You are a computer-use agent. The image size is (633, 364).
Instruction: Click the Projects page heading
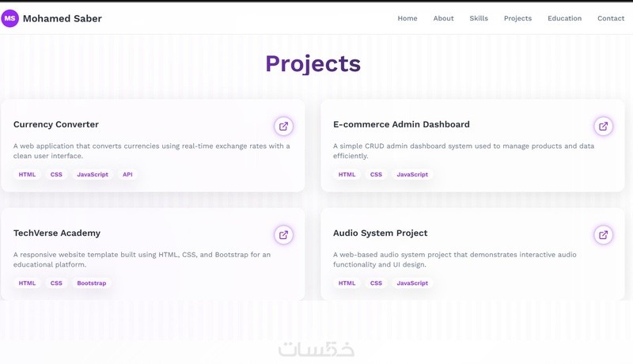(x=313, y=64)
